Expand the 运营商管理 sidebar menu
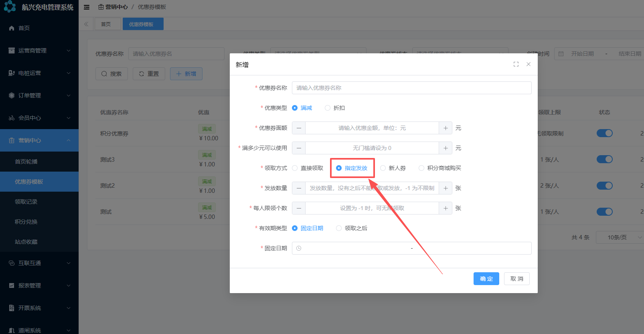This screenshot has width=644, height=334. [x=39, y=51]
